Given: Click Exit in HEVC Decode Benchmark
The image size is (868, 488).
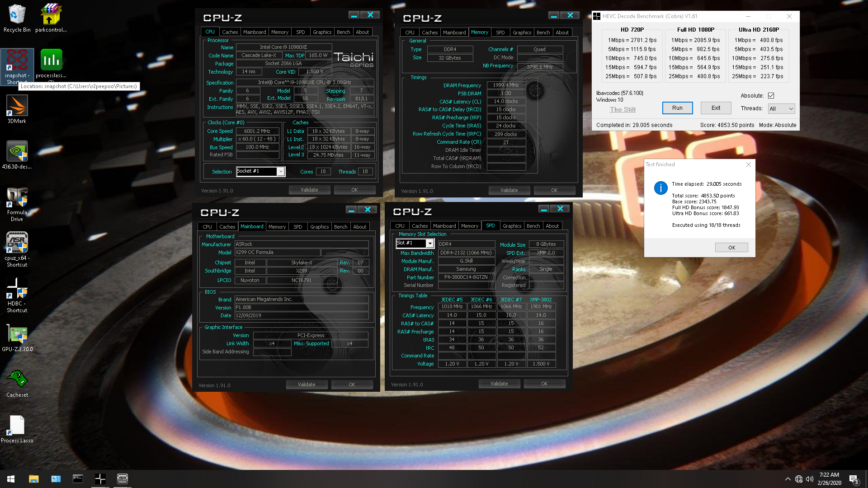Looking at the screenshot, I should pos(716,108).
